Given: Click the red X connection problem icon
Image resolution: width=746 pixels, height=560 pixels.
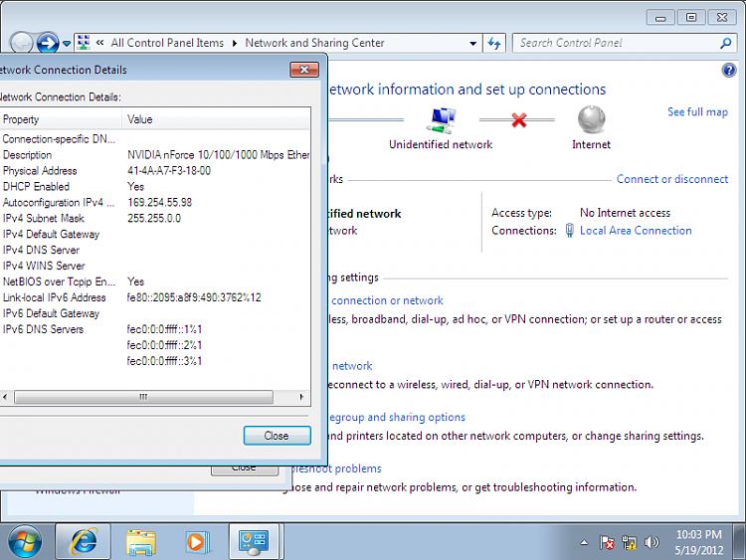Looking at the screenshot, I should point(518,120).
